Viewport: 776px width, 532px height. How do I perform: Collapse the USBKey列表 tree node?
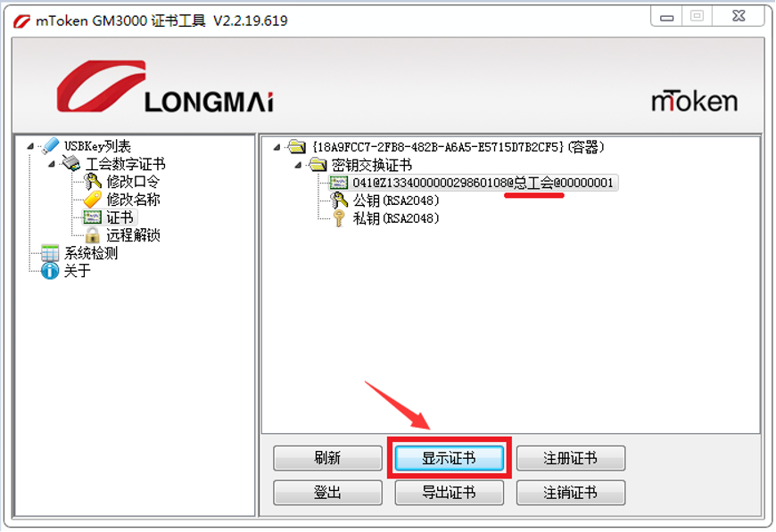pyautogui.click(x=31, y=146)
